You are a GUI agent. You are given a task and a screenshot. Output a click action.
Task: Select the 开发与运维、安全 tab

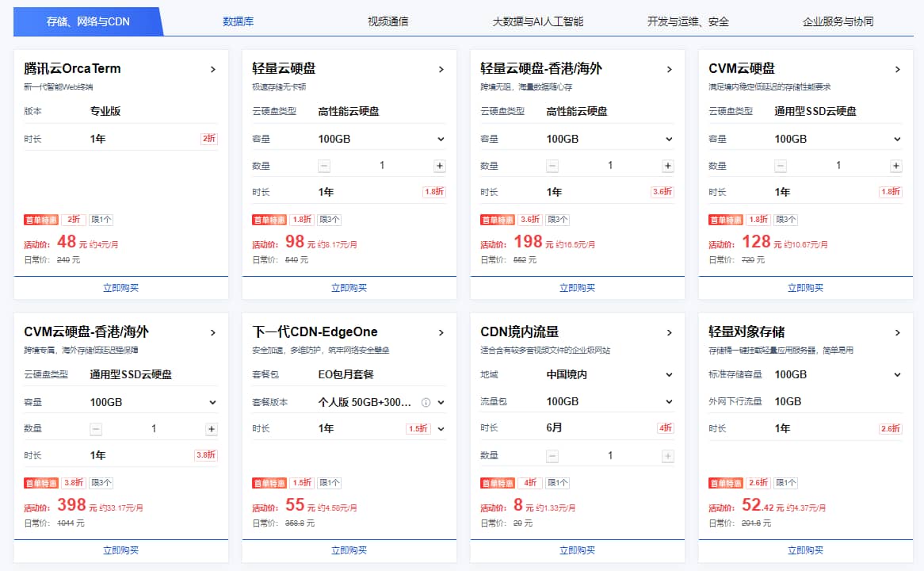pyautogui.click(x=688, y=22)
